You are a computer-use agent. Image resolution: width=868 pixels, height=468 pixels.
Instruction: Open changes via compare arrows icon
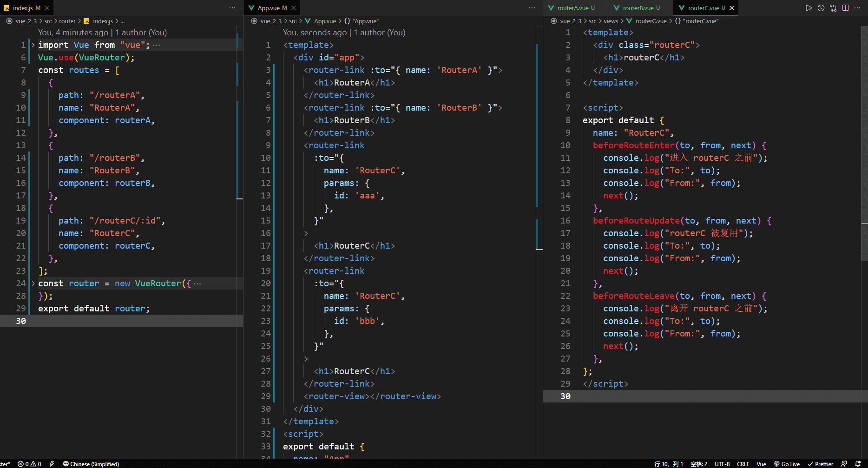click(x=833, y=8)
